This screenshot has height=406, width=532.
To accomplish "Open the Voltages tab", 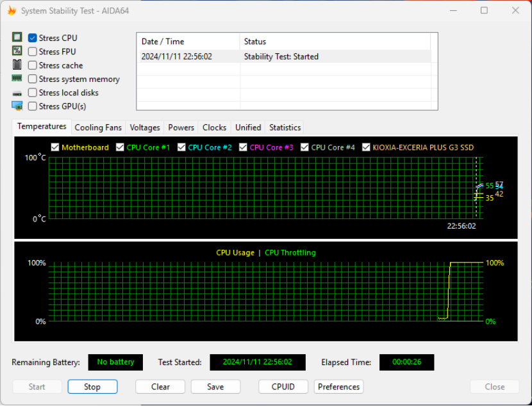I will pyautogui.click(x=145, y=127).
